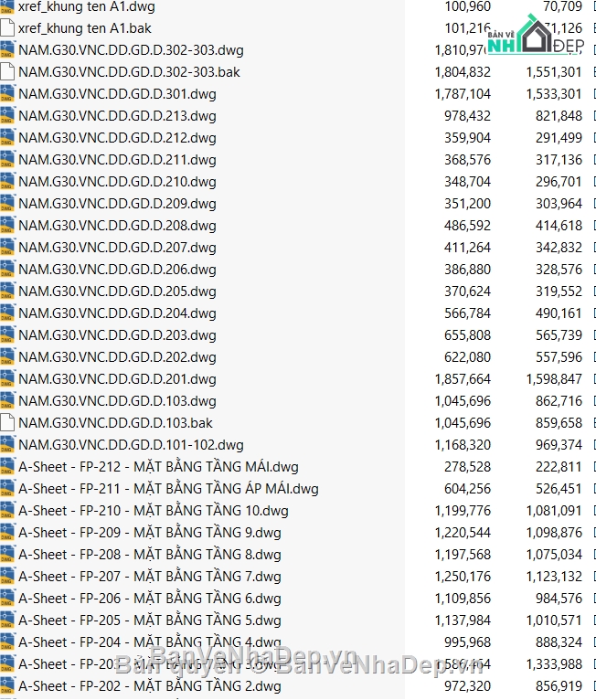596x700 pixels.
Task: Select A-Sheet FP-202 MẶT BẰNG TẦNG 2.dwg
Action: (149, 685)
